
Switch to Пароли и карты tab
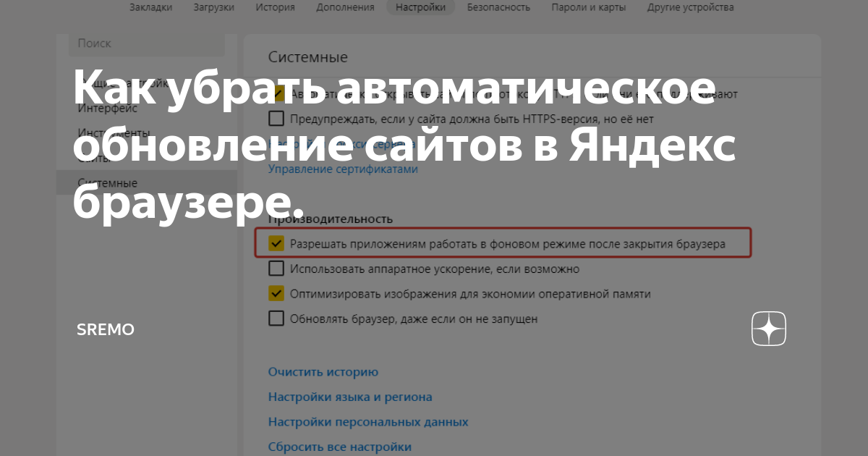(588, 7)
